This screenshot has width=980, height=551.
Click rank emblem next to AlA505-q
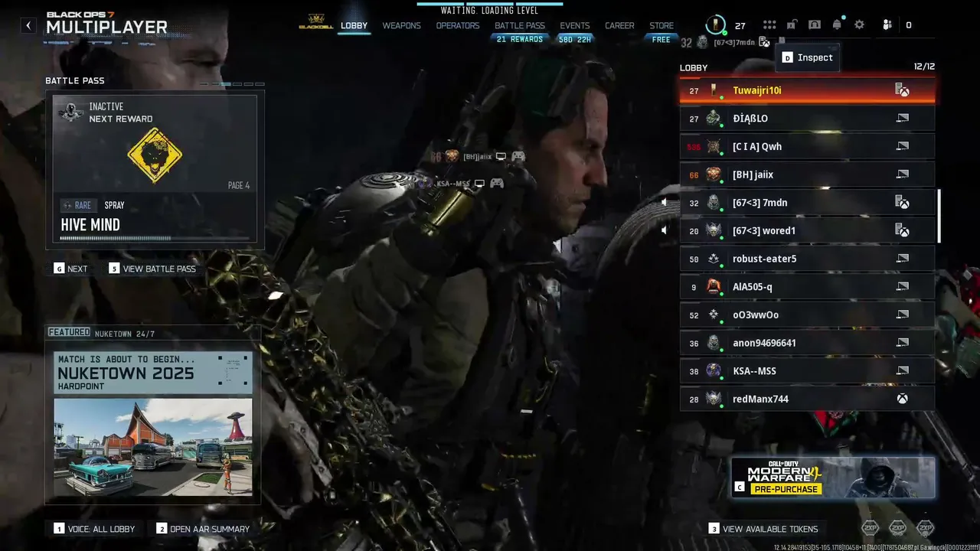[x=714, y=287]
